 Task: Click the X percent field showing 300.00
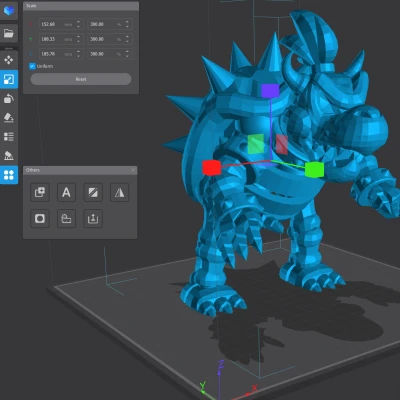pos(110,24)
